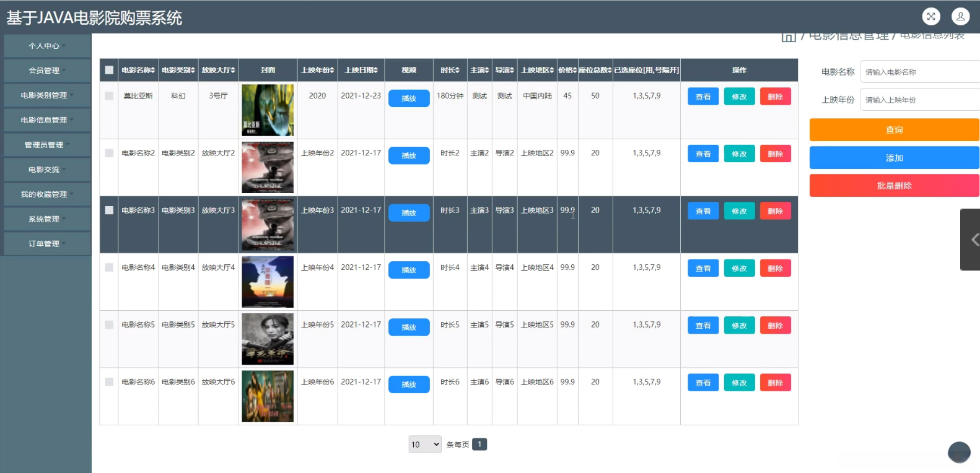Click 查看 in the 电影名称3 row
Screen dimensions: 980x473
click(703, 211)
